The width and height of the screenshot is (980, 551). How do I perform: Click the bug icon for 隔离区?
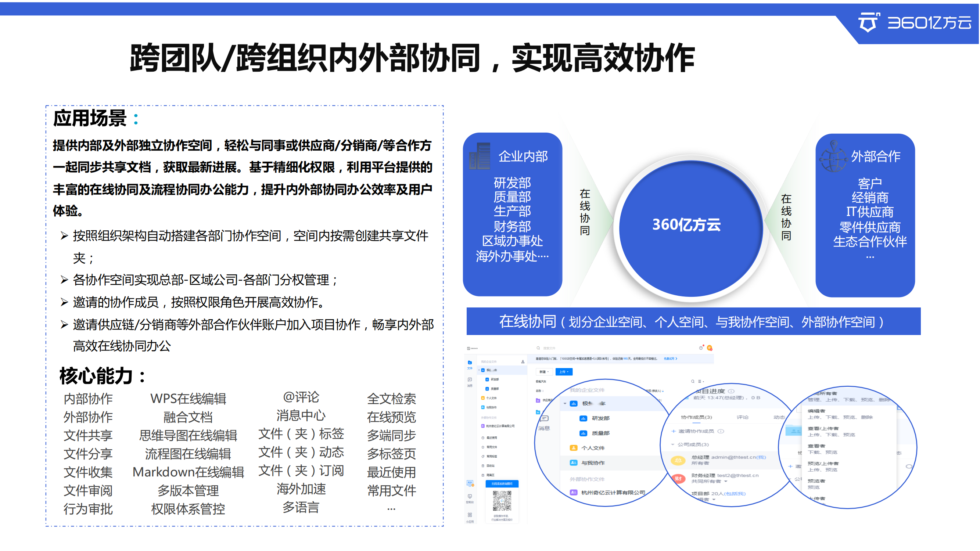[483, 475]
